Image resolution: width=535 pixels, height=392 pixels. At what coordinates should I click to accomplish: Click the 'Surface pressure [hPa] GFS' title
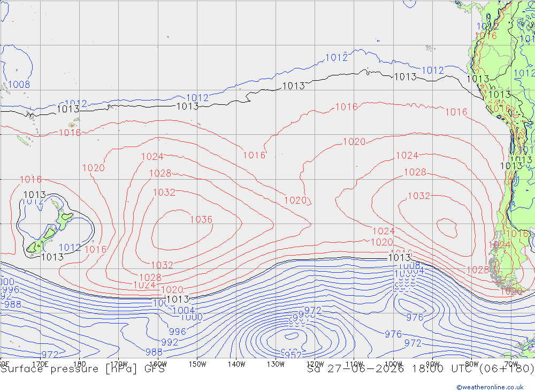82,369
